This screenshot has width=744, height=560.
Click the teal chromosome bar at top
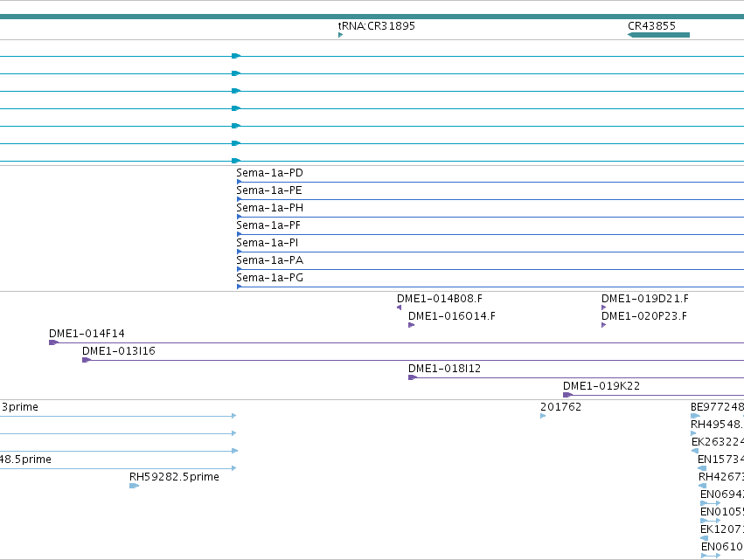pyautogui.click(x=372, y=17)
